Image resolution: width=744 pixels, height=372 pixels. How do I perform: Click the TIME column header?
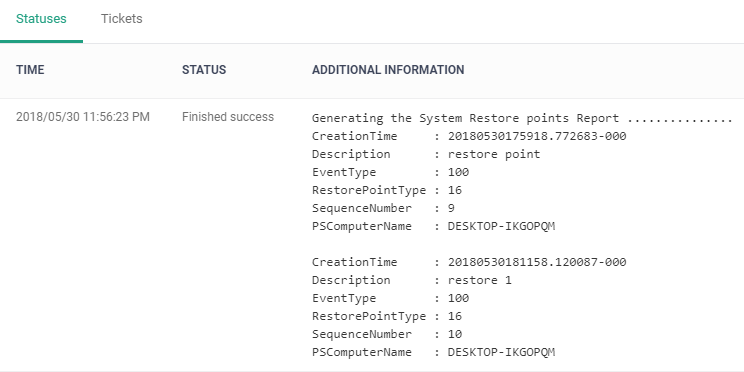tap(30, 70)
